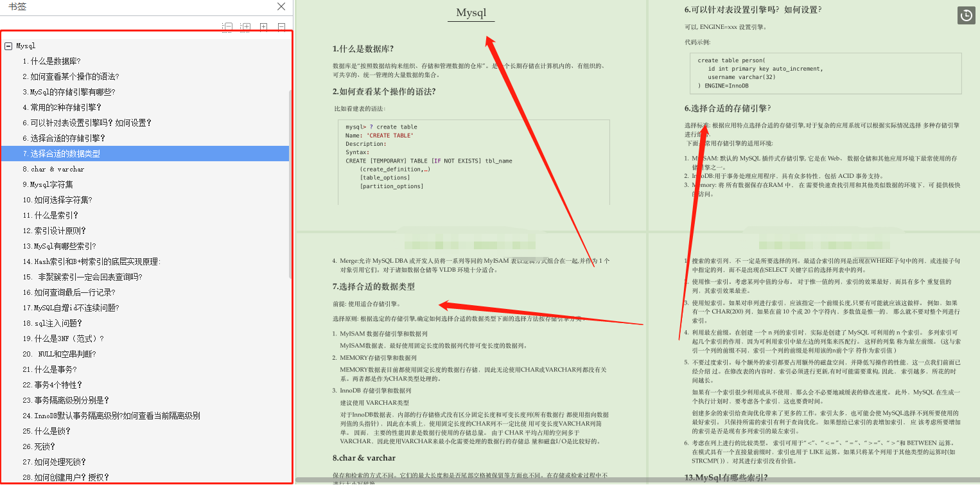Open bookmark 25.什么是锁?
Viewport: 980px width, 485px height.
coord(47,431)
